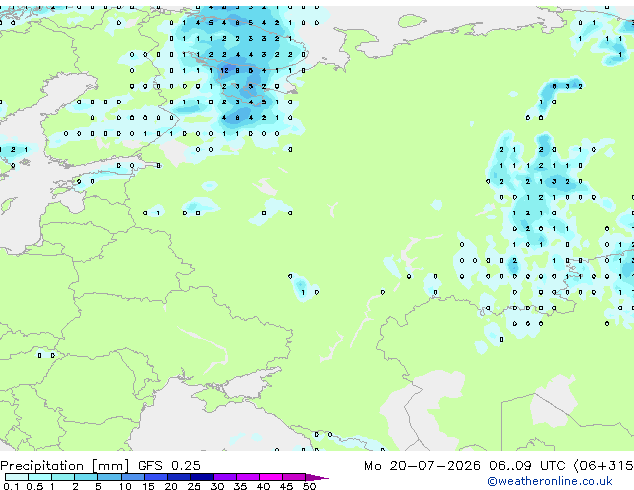Pick the 40 to 45 mm magenta swatch
The width and height of the screenshot is (634, 490).
pos(271,477)
